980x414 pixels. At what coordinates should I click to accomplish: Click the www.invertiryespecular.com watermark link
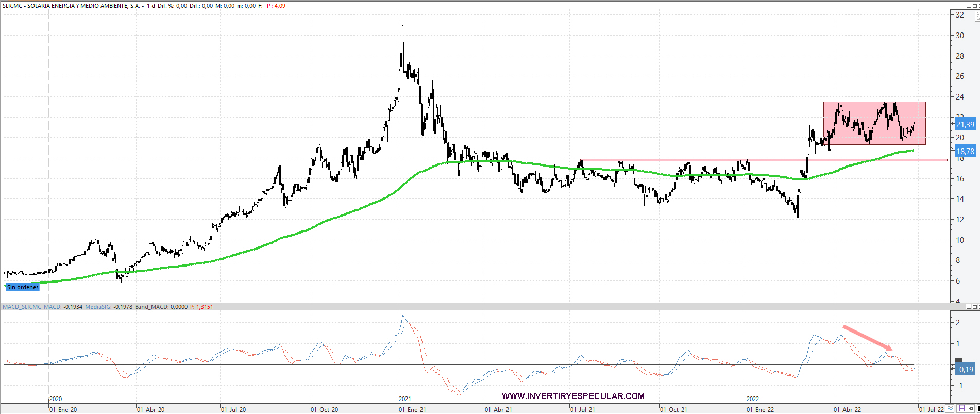click(x=573, y=396)
